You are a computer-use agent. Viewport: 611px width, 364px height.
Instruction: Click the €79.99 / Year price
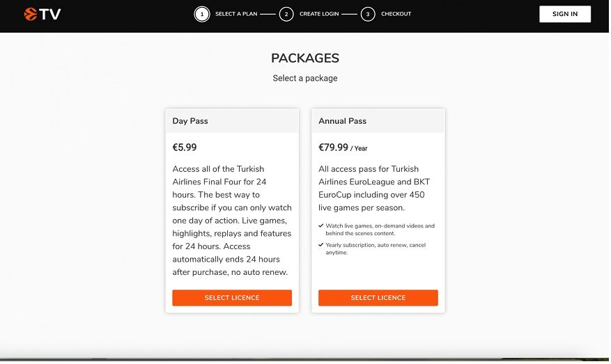pyautogui.click(x=343, y=148)
